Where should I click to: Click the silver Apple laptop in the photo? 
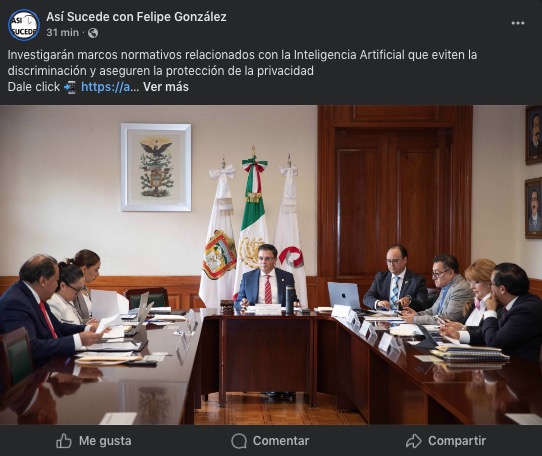click(344, 295)
